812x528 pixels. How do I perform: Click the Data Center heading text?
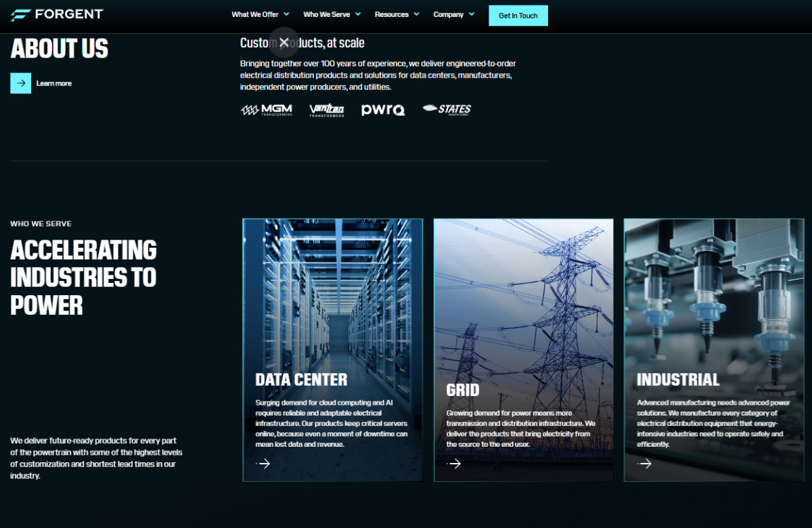pyautogui.click(x=301, y=380)
